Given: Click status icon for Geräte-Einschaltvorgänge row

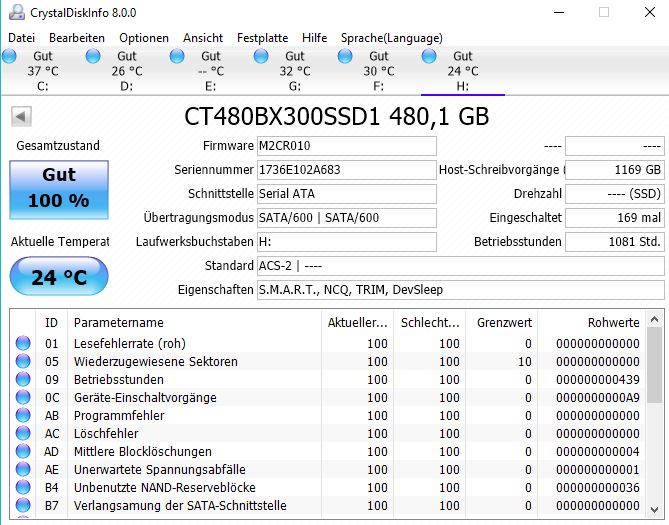Looking at the screenshot, I should tap(23, 397).
